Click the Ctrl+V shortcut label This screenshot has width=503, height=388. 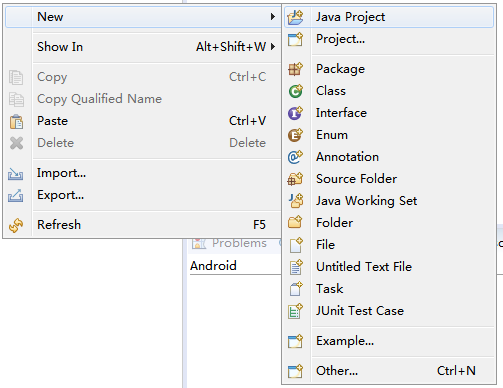click(248, 121)
